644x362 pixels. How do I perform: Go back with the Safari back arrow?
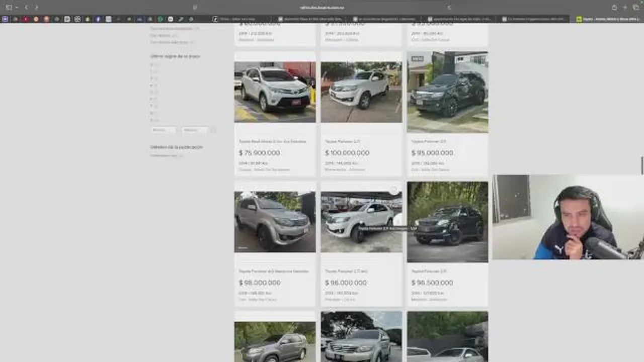pos(27,8)
